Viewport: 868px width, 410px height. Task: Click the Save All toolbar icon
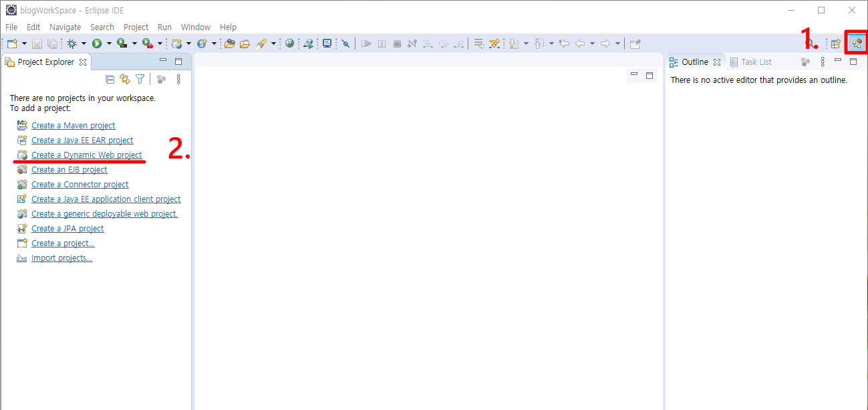tap(51, 43)
